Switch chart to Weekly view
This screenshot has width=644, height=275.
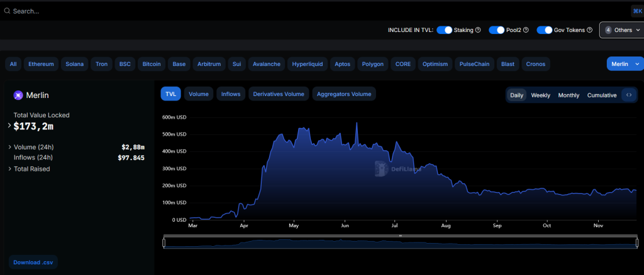[540, 95]
